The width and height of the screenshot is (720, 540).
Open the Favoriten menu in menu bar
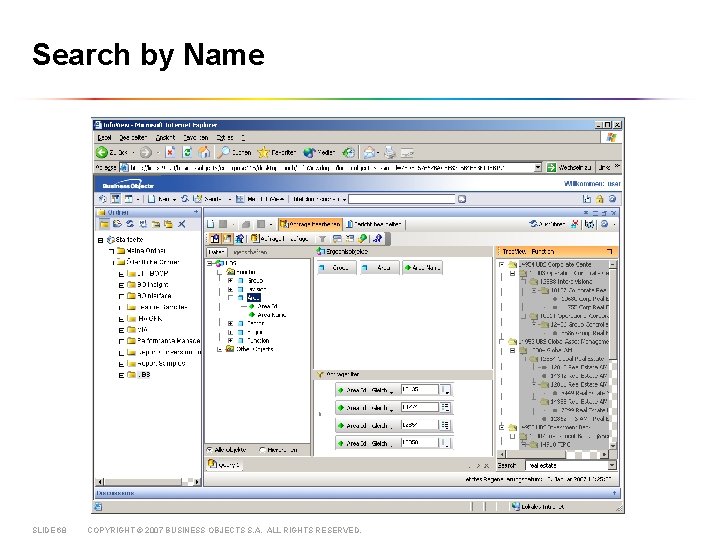tap(196, 138)
